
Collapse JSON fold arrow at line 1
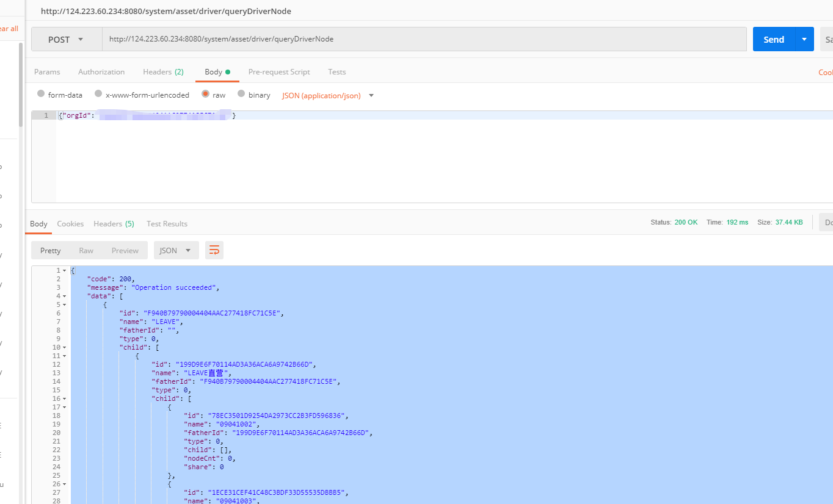(x=65, y=270)
